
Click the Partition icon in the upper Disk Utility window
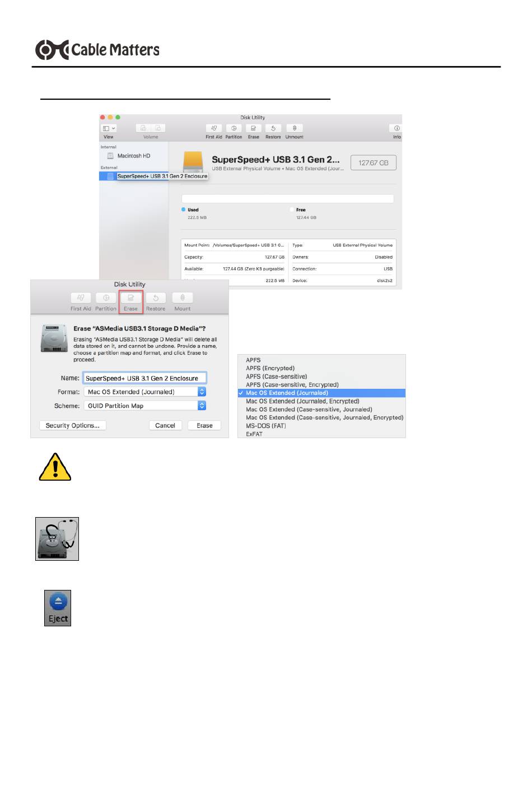234,128
